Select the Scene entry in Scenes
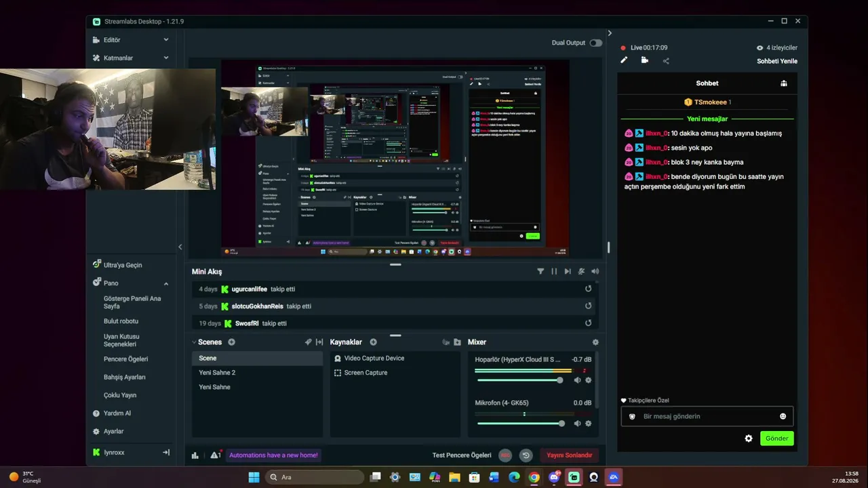The width and height of the screenshot is (868, 488). pos(258,358)
